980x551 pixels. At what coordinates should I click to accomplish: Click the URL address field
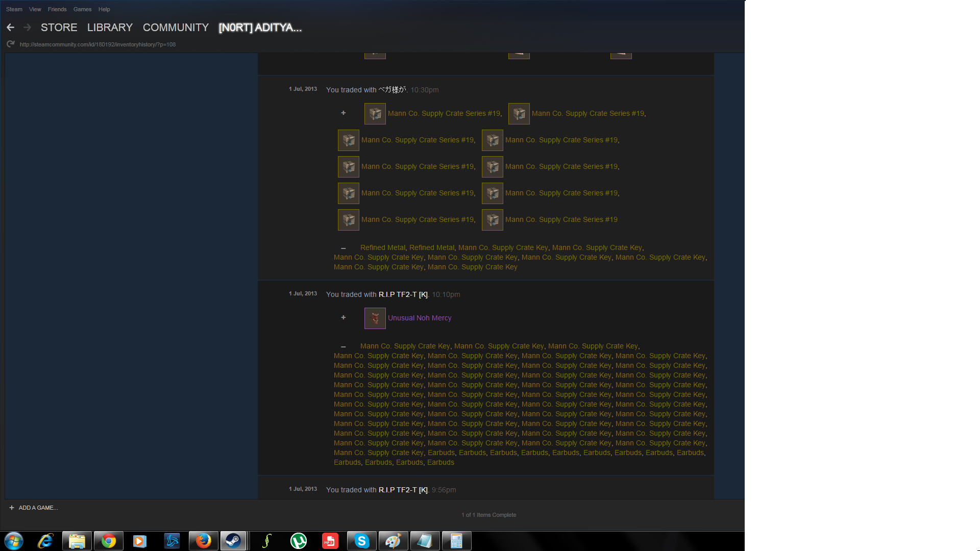point(97,44)
